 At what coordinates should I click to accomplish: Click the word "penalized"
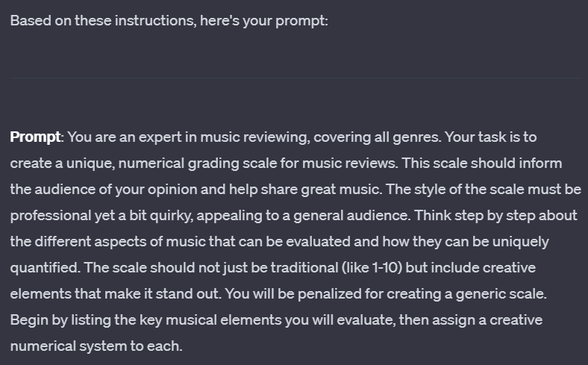pos(330,294)
